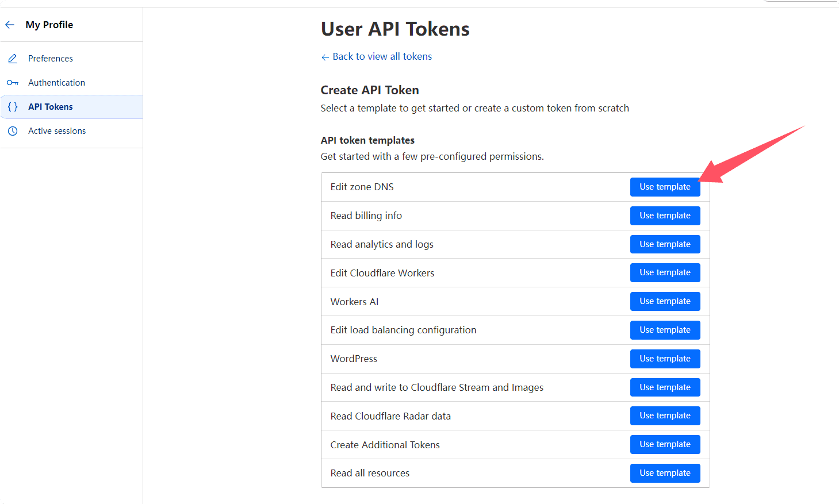The height and width of the screenshot is (504, 839).
Task: Use template for Cloudflare Stream and Images
Action: (665, 387)
